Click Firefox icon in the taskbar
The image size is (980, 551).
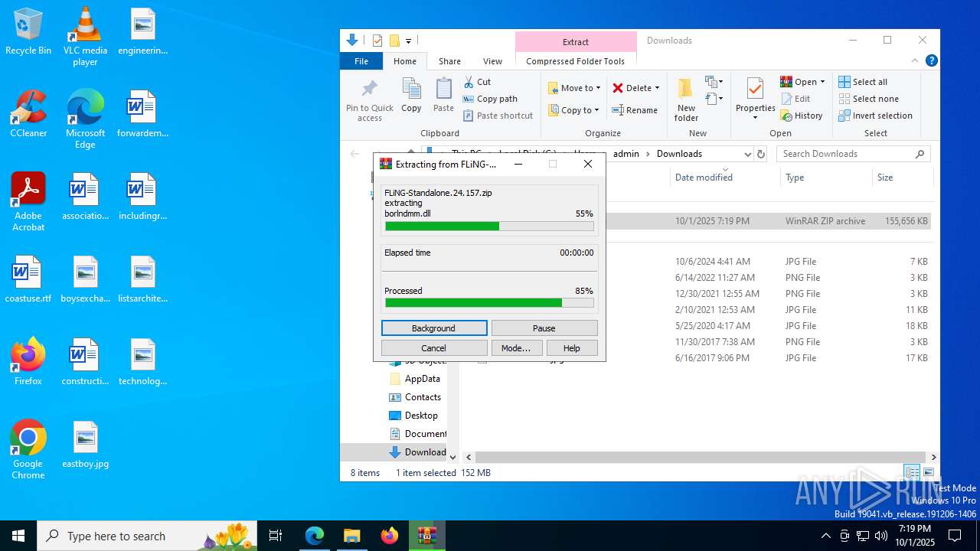coord(390,536)
